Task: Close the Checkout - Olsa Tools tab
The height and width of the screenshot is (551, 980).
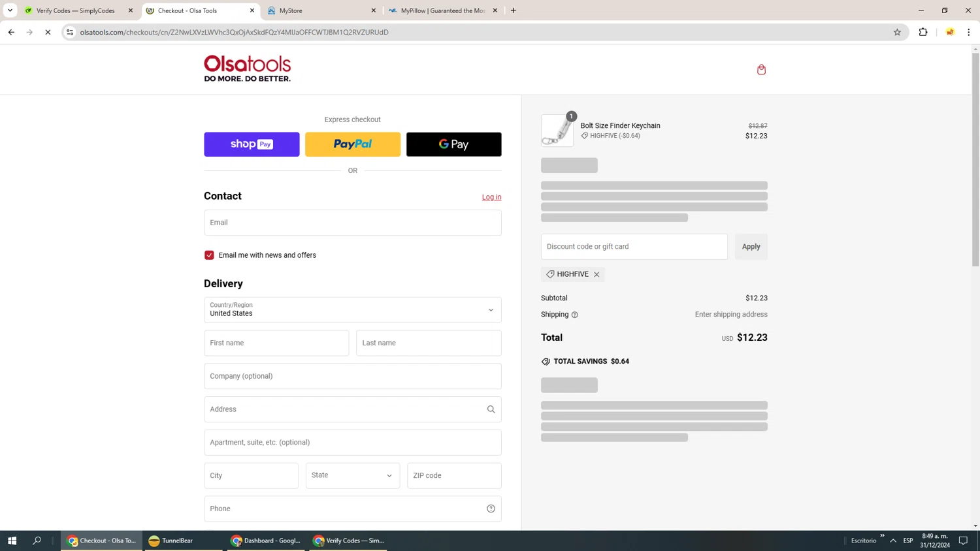Action: (x=252, y=10)
